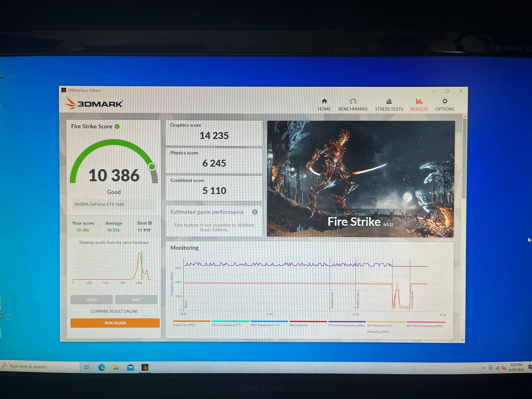The image size is (532, 399).
Task: Click the 3DMark taskbar icon
Action: point(145,367)
